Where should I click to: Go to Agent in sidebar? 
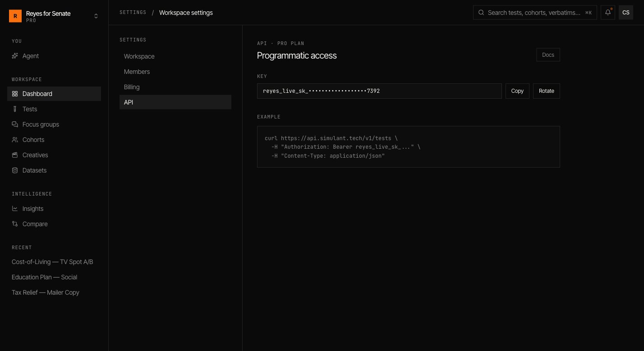pos(54,56)
